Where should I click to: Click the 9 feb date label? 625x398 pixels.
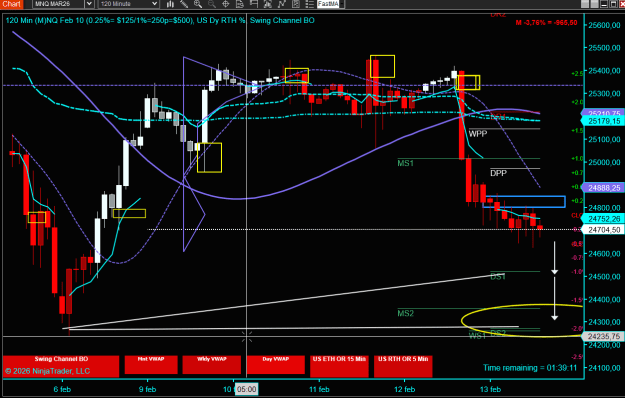(147, 389)
